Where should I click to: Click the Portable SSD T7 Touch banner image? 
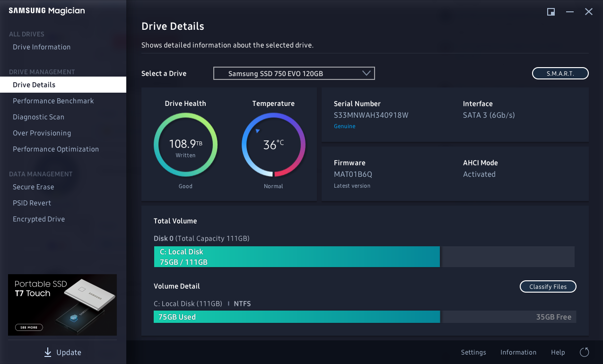[x=62, y=305]
